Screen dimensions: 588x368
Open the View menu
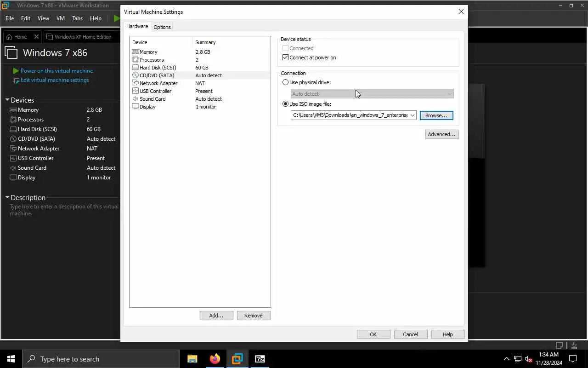(43, 18)
